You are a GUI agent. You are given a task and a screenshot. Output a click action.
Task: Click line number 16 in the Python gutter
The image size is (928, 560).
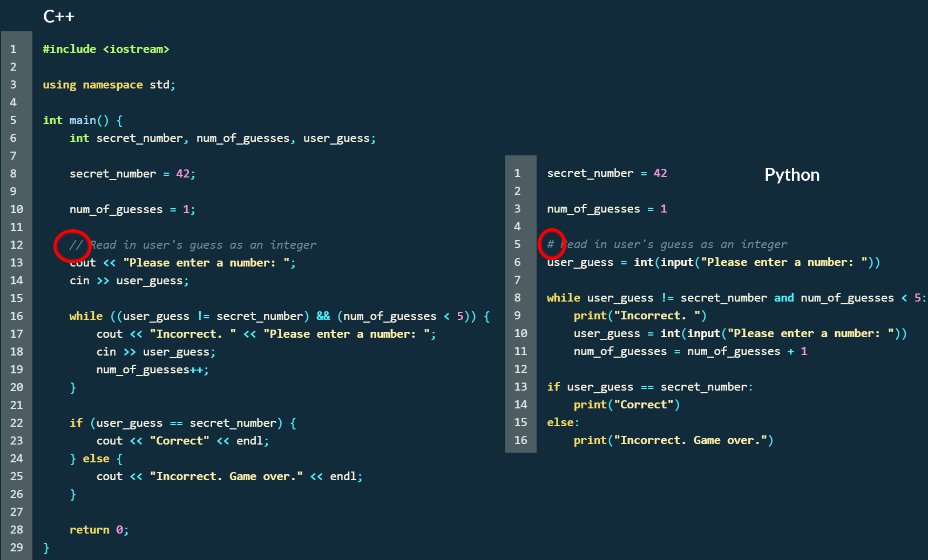[520, 440]
